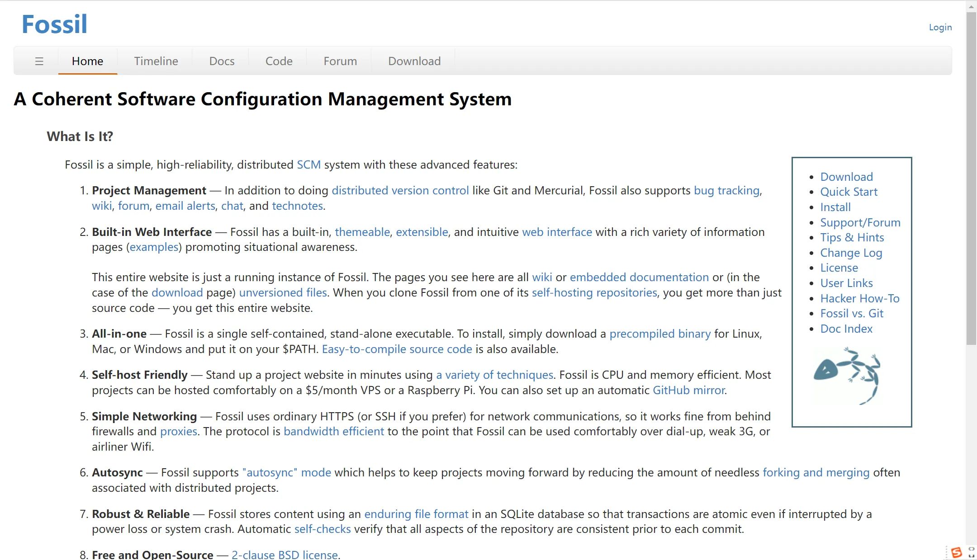Click the "autosync" mode link
Screen dimensions: 977x560
[287, 472]
